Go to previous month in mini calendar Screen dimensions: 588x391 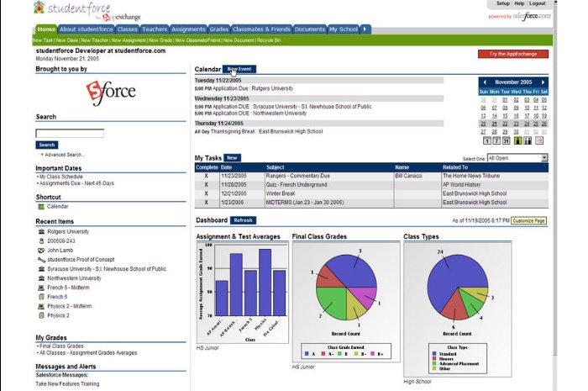(485, 82)
